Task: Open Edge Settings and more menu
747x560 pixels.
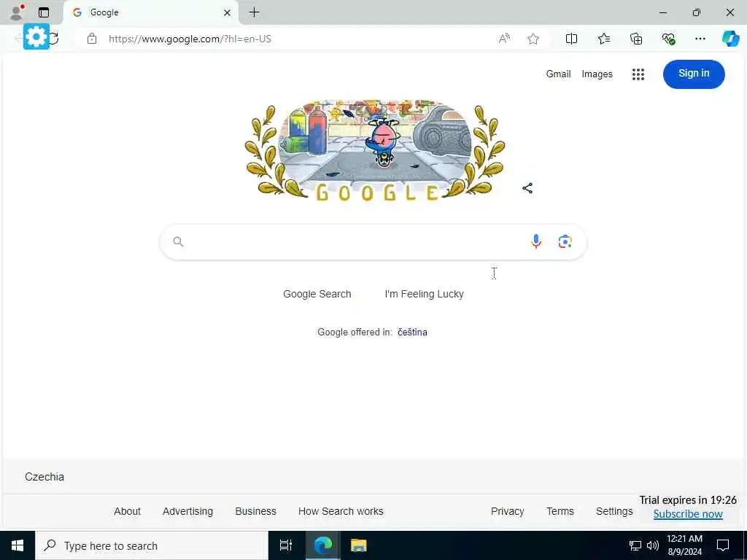Action: [x=700, y=39]
